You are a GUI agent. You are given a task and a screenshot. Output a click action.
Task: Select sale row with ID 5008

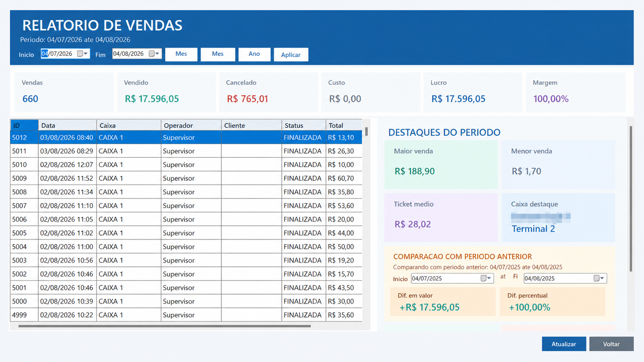(186, 192)
